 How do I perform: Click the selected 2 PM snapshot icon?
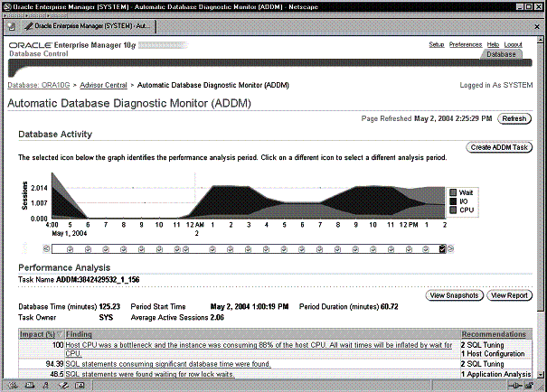tap(442, 248)
